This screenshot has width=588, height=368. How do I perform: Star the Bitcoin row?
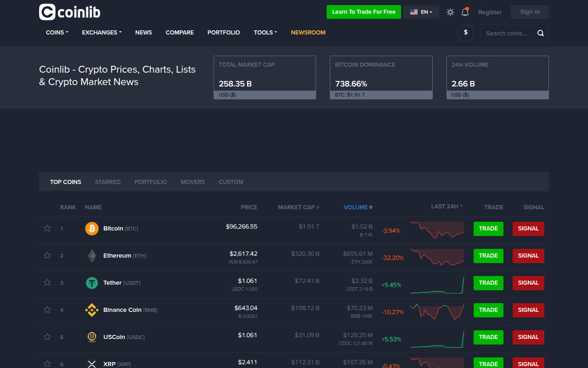click(x=47, y=228)
